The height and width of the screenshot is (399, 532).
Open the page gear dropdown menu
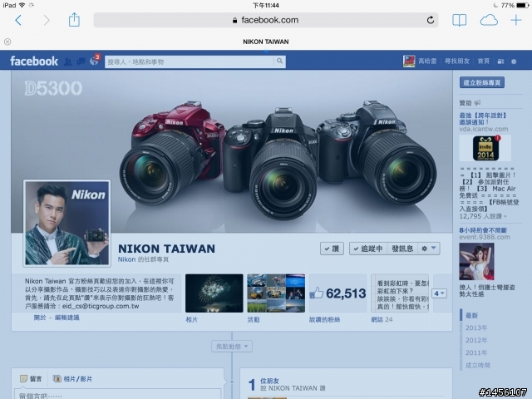coord(429,249)
